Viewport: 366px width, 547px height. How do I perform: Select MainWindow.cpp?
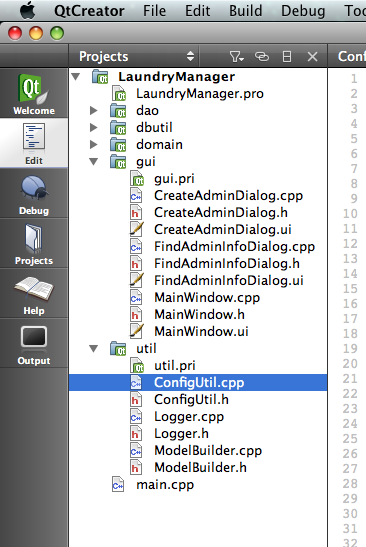[207, 298]
